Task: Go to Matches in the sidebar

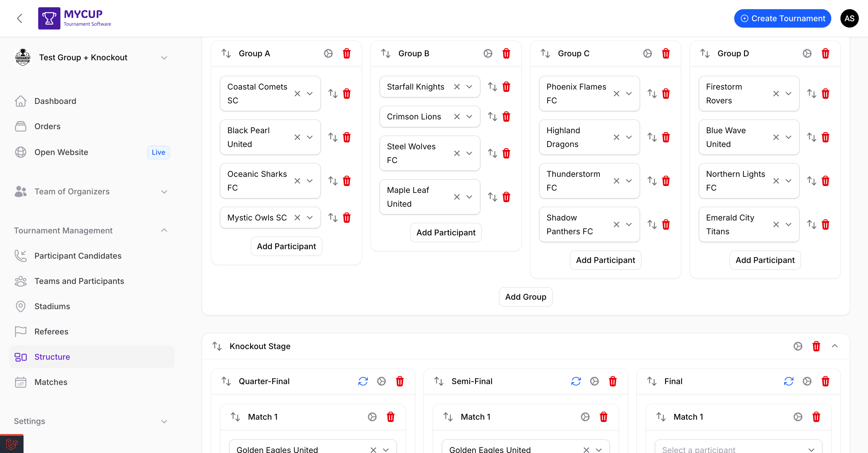Action: (51, 382)
